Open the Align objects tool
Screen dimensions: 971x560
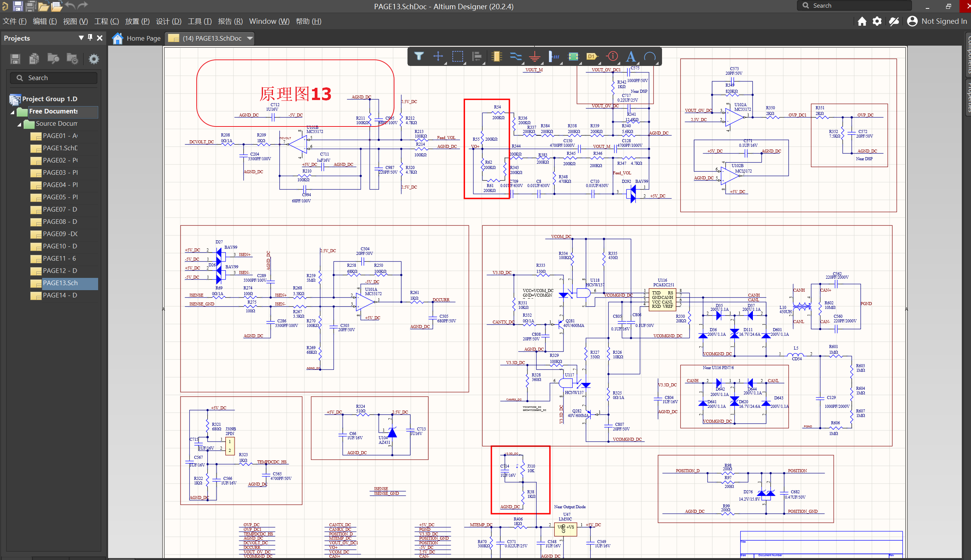tap(477, 57)
